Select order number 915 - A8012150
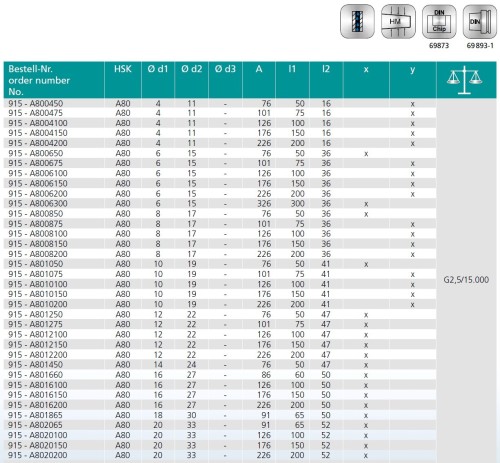This screenshot has height=463, width=500. coord(38,344)
